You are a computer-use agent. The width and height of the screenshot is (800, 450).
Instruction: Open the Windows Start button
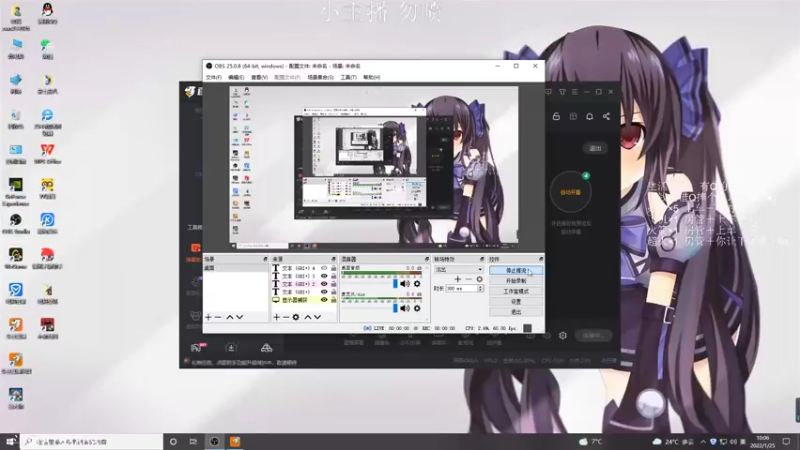10,442
